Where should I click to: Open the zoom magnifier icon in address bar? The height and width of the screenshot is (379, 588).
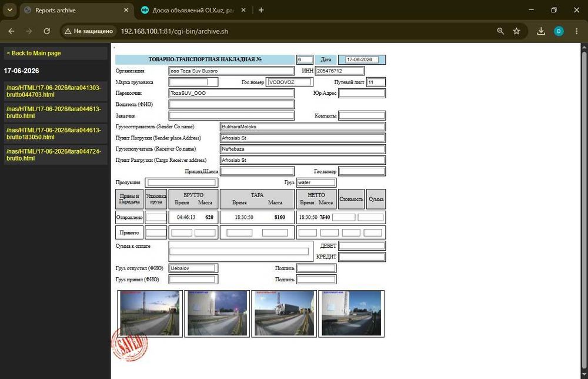pyautogui.click(x=500, y=31)
